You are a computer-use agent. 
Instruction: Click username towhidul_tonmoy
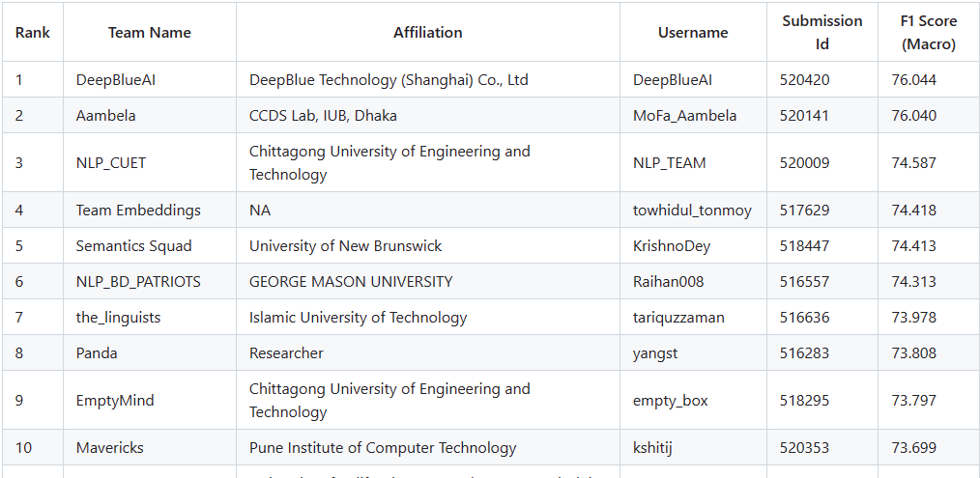(692, 211)
